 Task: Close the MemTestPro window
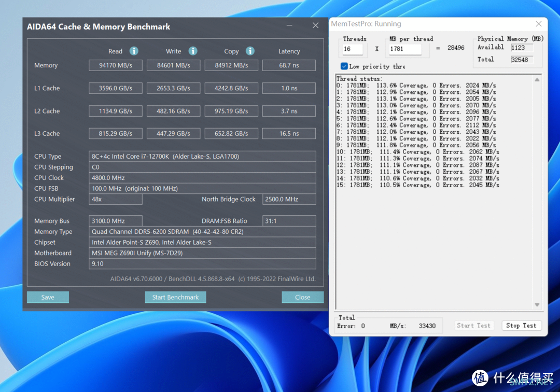[x=539, y=24]
